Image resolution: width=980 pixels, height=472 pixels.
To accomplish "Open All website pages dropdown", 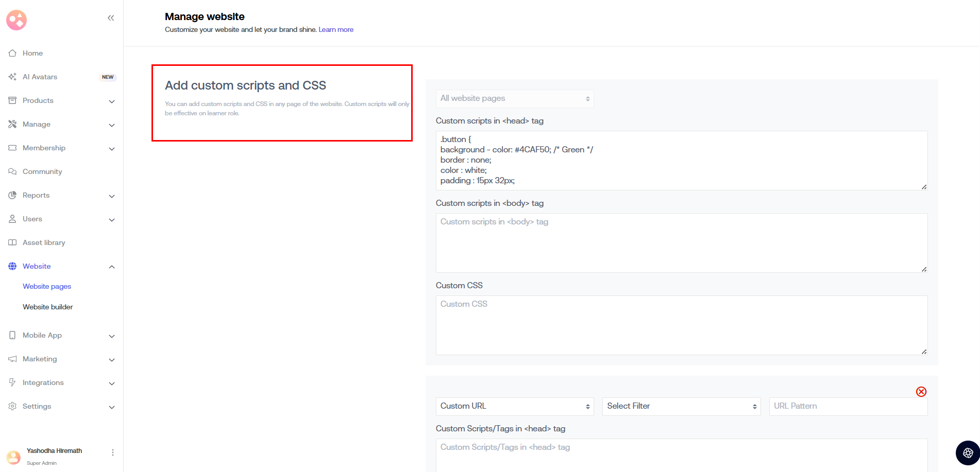I will click(514, 98).
